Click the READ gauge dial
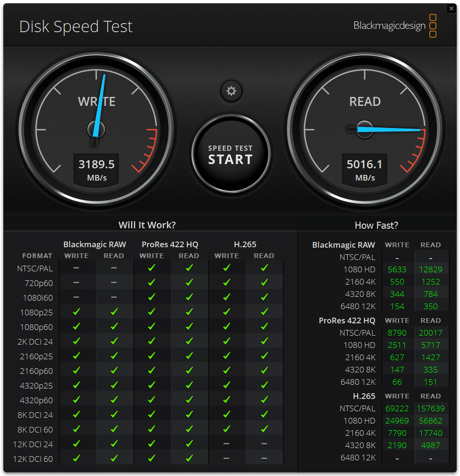 (365, 130)
